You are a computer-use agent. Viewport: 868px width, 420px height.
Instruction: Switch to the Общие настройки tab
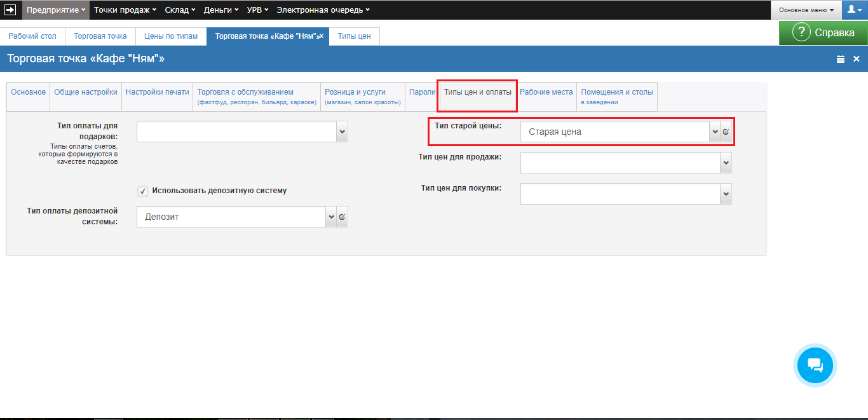click(85, 92)
